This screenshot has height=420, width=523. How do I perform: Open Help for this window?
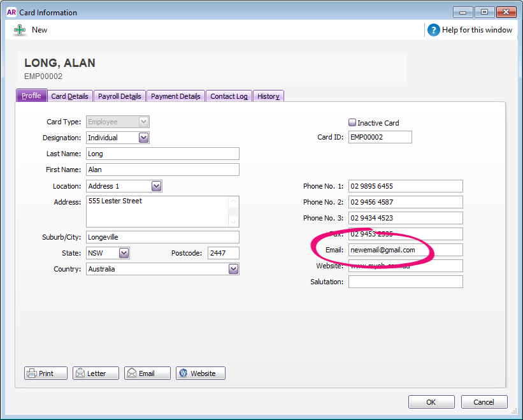[434, 30]
